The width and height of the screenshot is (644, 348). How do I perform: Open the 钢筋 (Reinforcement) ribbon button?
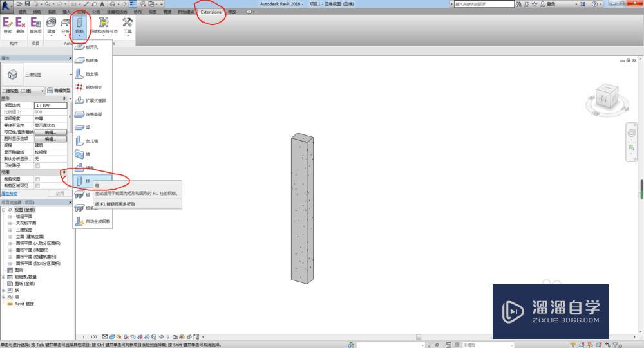point(79,26)
